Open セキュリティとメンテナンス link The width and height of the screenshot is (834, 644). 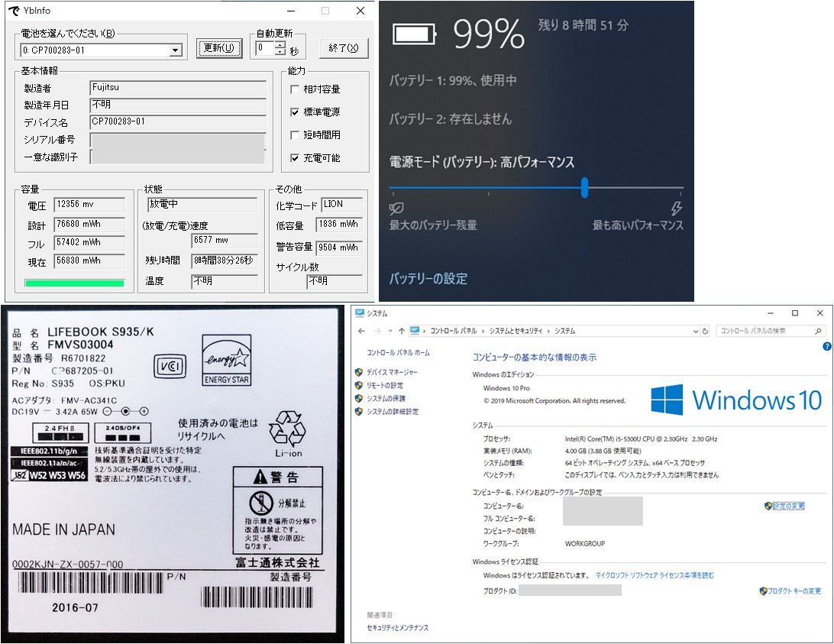tap(397, 628)
